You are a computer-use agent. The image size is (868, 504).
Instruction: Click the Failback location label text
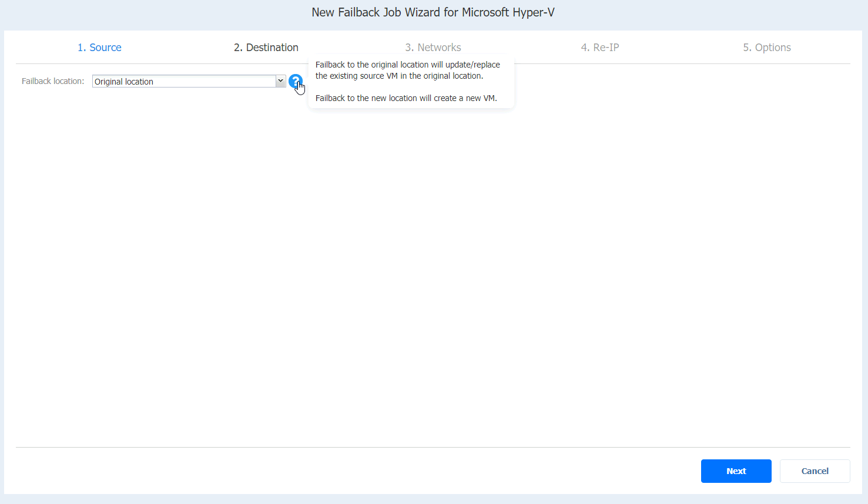coord(53,81)
